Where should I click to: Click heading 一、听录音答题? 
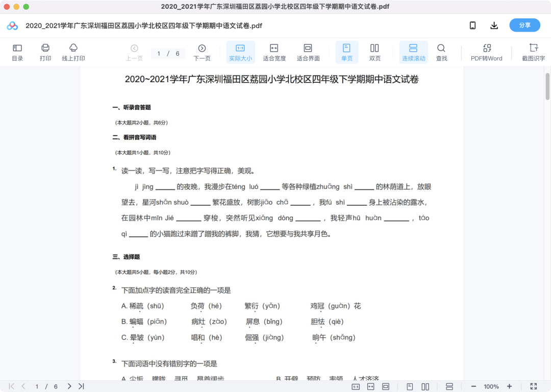click(x=132, y=108)
